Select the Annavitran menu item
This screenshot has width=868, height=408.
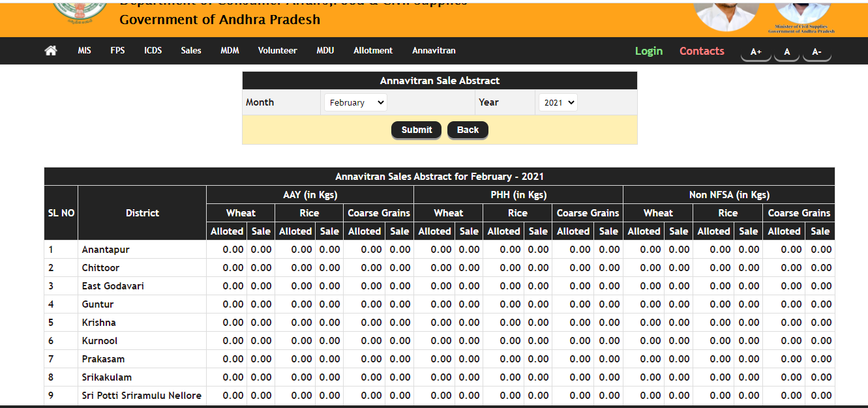(x=434, y=51)
